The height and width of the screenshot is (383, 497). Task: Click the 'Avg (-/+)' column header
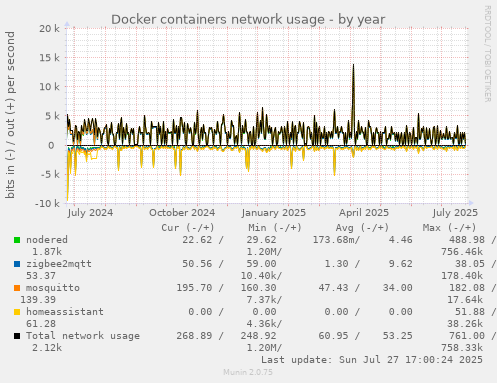362,228
